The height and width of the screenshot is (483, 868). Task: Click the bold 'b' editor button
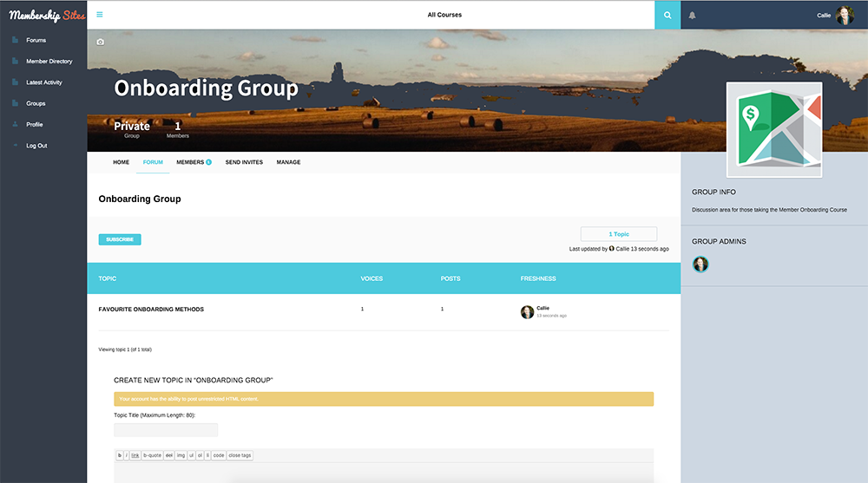(x=120, y=455)
